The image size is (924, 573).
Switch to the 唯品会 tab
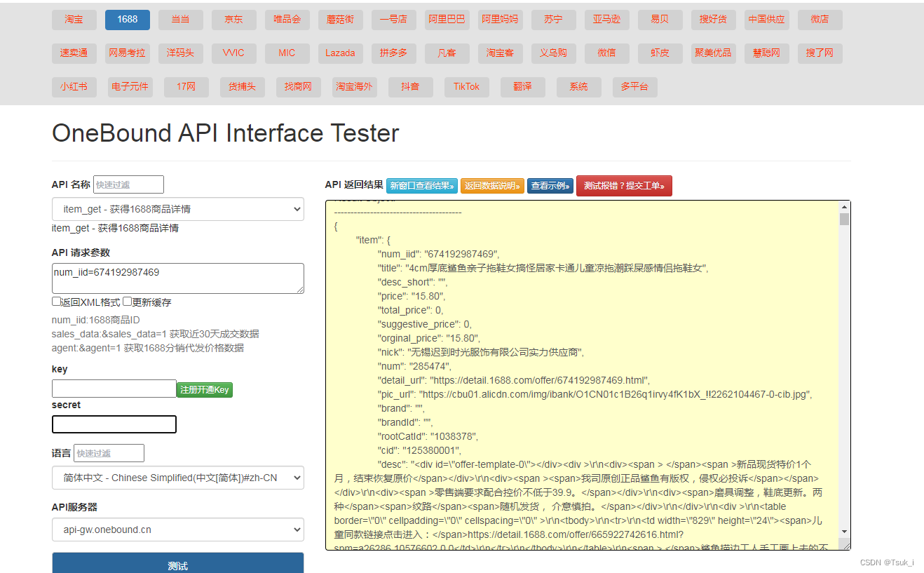click(x=287, y=20)
